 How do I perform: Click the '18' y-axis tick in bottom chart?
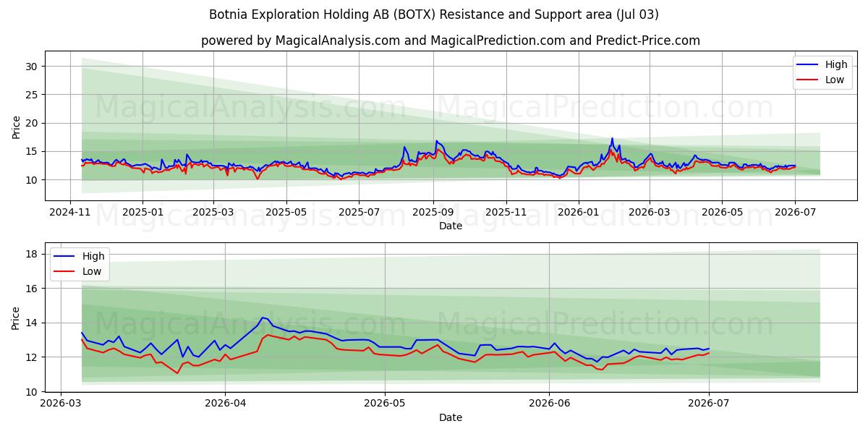(33, 254)
